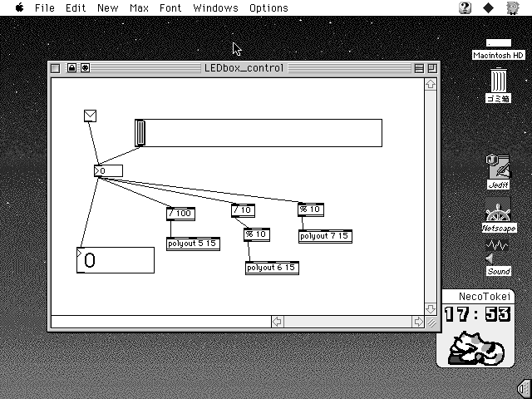532x399 pixels.
Task: Open the New menu
Action: pos(107,7)
